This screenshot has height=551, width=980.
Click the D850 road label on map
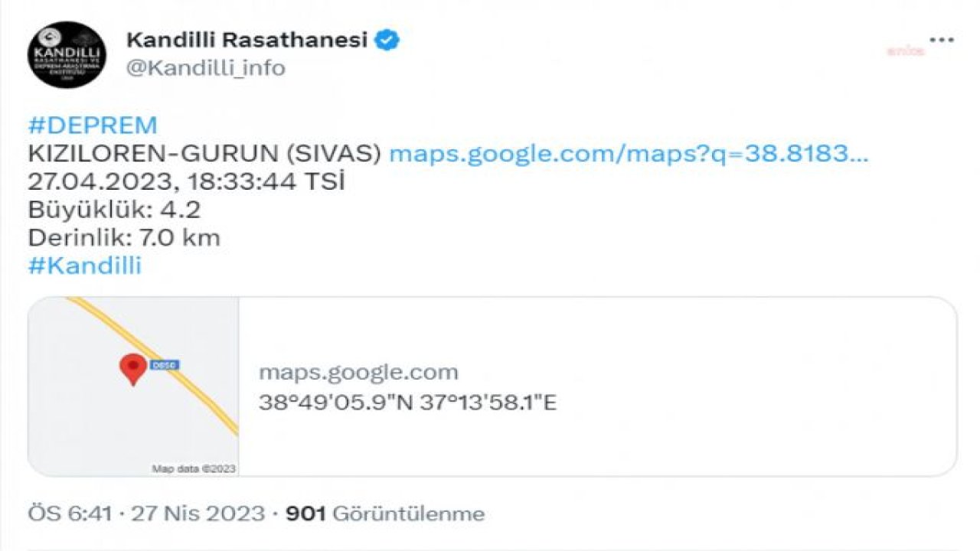click(164, 365)
